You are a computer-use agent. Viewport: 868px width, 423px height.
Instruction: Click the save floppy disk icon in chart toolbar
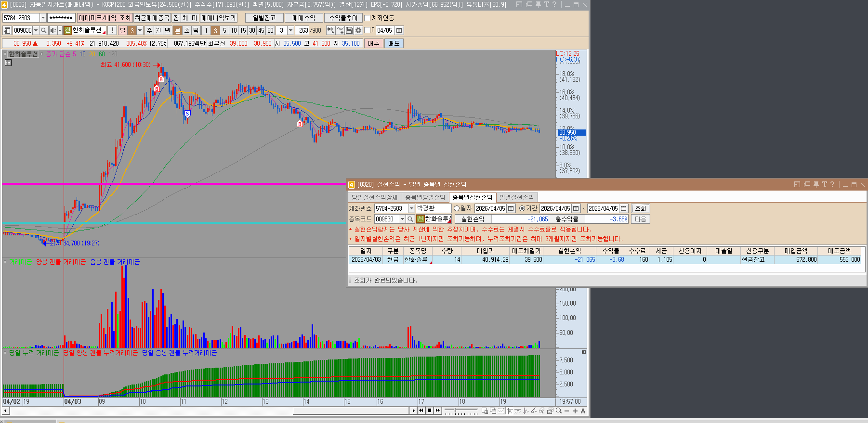349,30
